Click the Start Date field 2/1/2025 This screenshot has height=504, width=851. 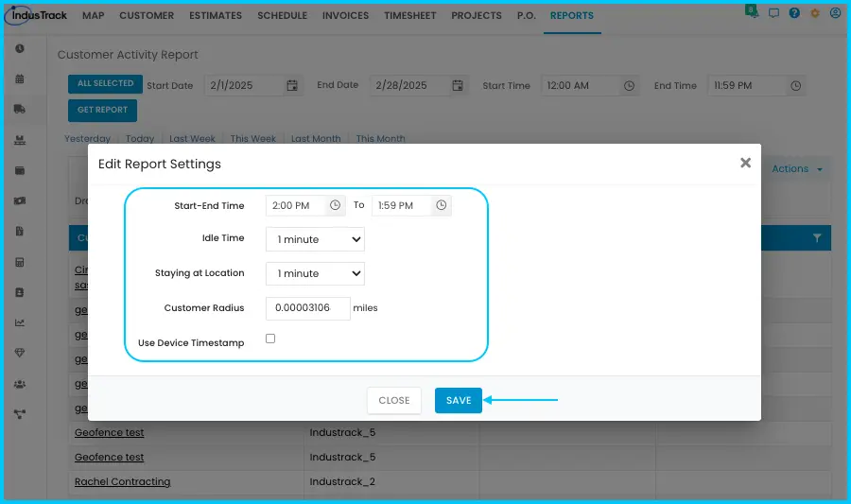click(244, 85)
